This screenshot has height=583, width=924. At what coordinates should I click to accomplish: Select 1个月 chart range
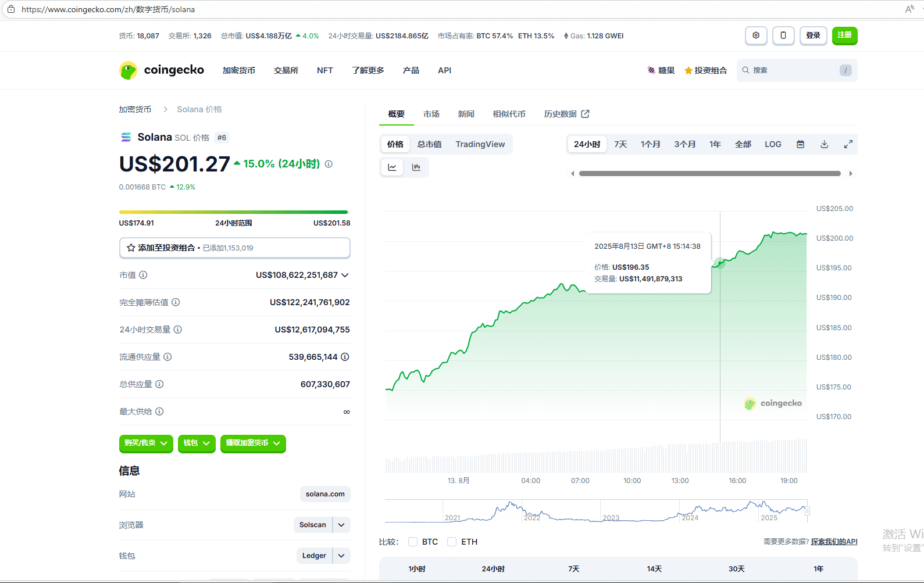tap(651, 144)
